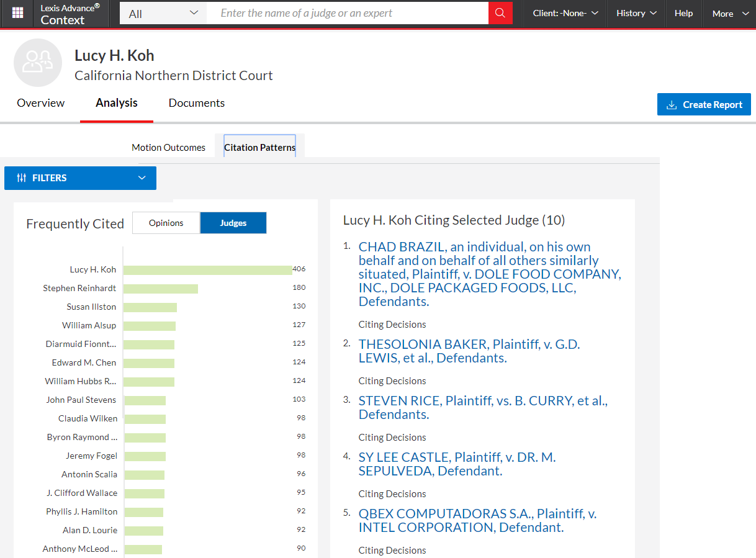Expand the Client -None- dropdown
Screen dimensions: 756x558
(x=565, y=13)
